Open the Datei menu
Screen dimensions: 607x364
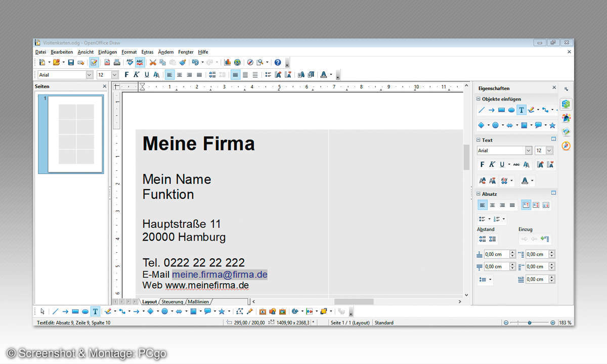(40, 52)
